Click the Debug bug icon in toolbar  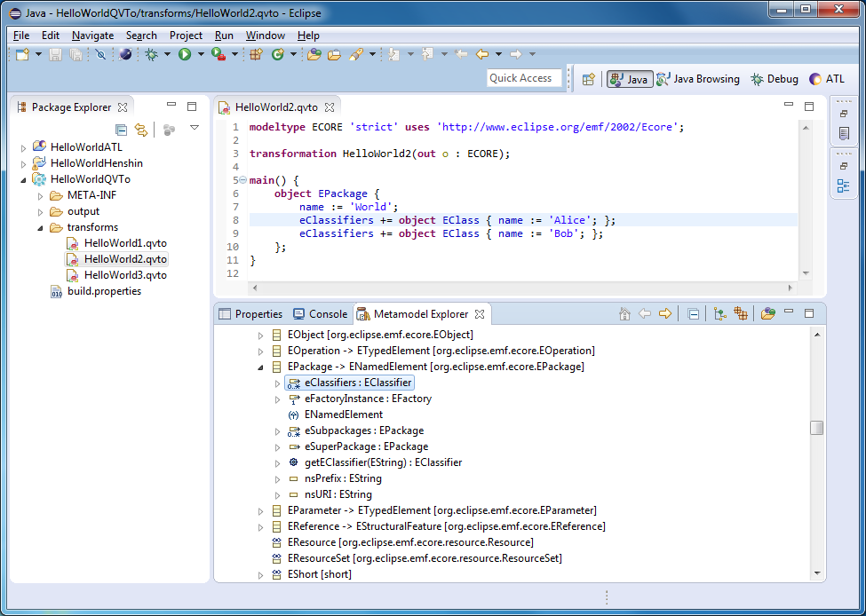151,54
